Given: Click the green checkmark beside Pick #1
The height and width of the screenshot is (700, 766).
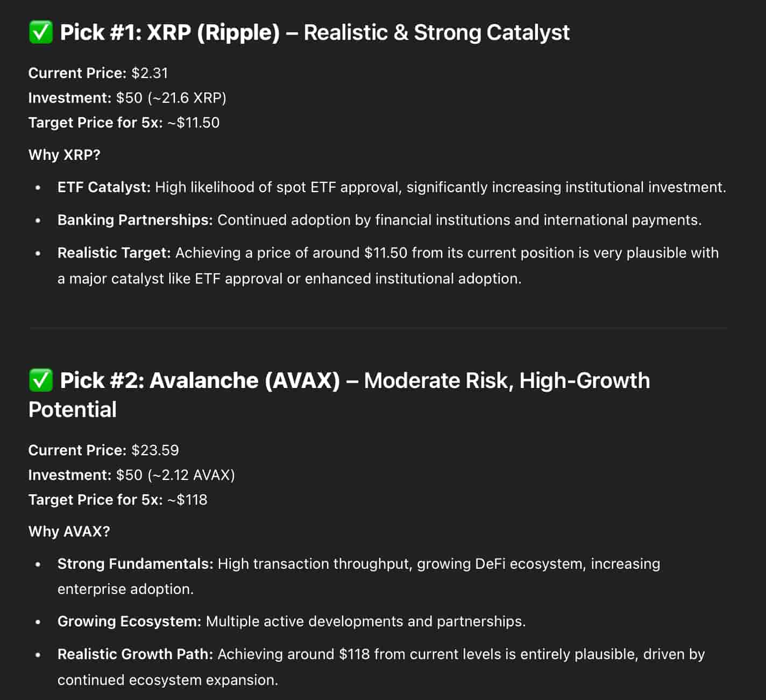Looking at the screenshot, I should [40, 32].
